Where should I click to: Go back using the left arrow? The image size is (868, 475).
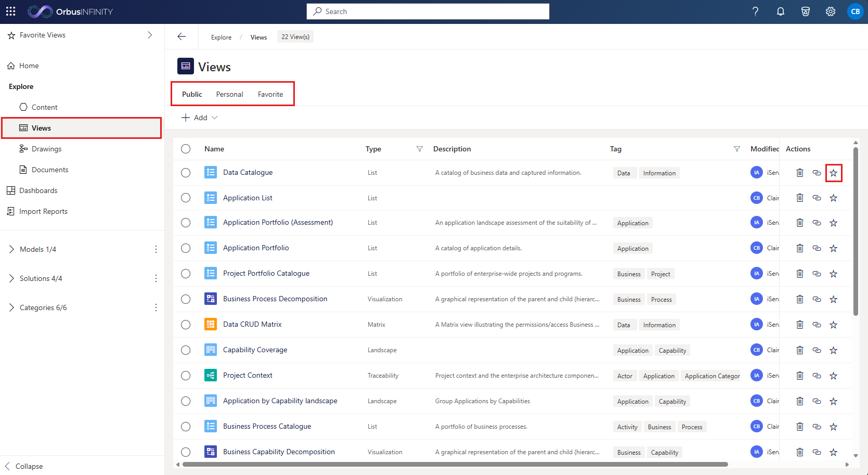(x=182, y=36)
